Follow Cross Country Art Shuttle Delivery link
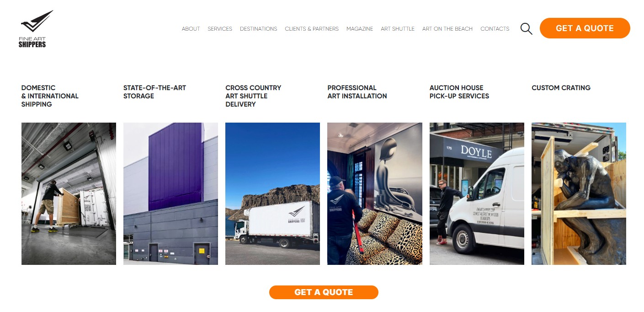 click(253, 96)
